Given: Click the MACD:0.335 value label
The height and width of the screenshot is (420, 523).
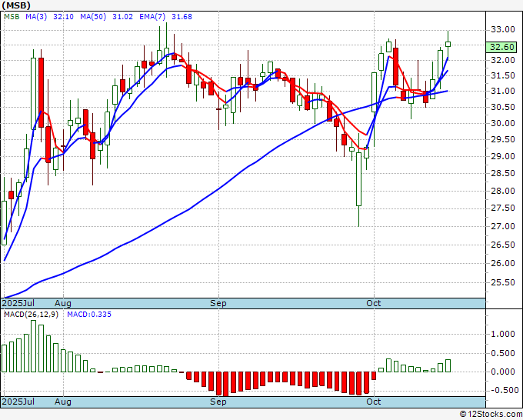Looking at the screenshot, I should 89,315.
